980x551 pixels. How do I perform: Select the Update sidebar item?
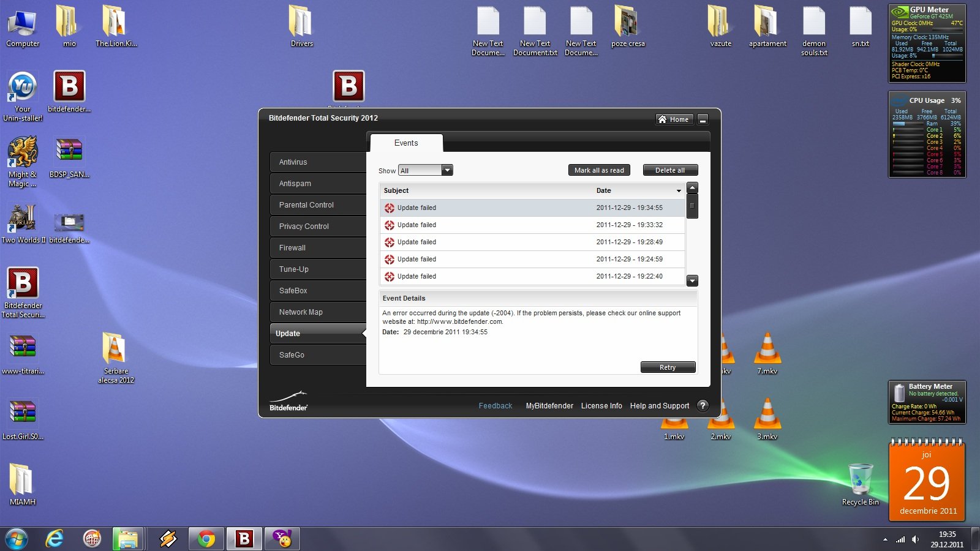[318, 334]
